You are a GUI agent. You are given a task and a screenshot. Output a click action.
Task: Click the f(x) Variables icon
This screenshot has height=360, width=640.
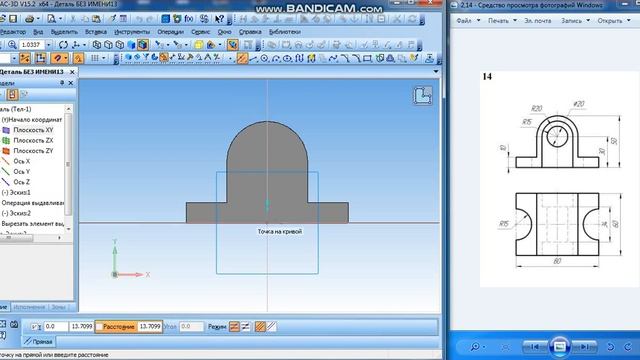pos(189,19)
